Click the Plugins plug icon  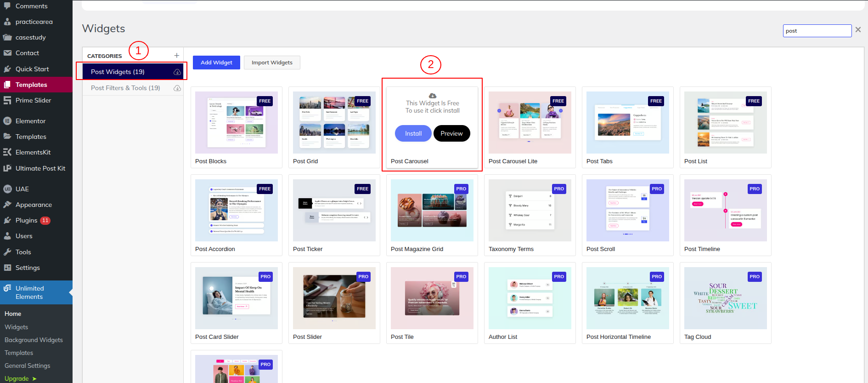pyautogui.click(x=7, y=220)
